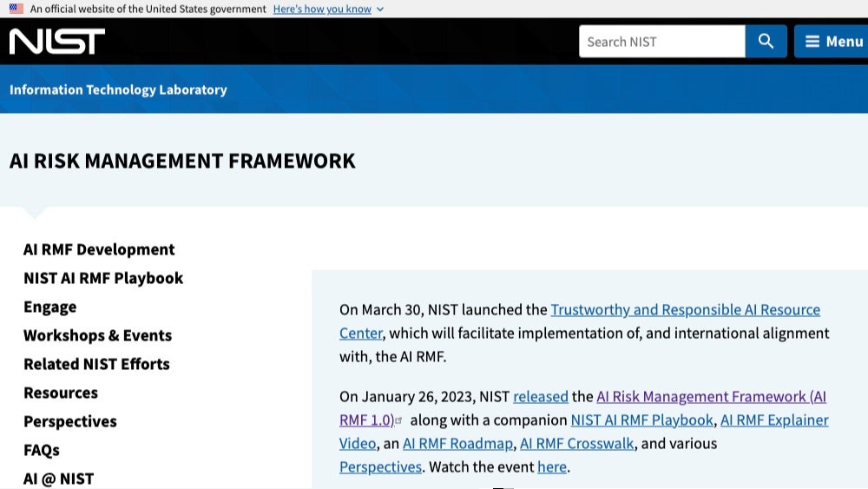The image size is (868, 489).
Task: Select Related NIST Efforts in sidebar
Action: 96,364
